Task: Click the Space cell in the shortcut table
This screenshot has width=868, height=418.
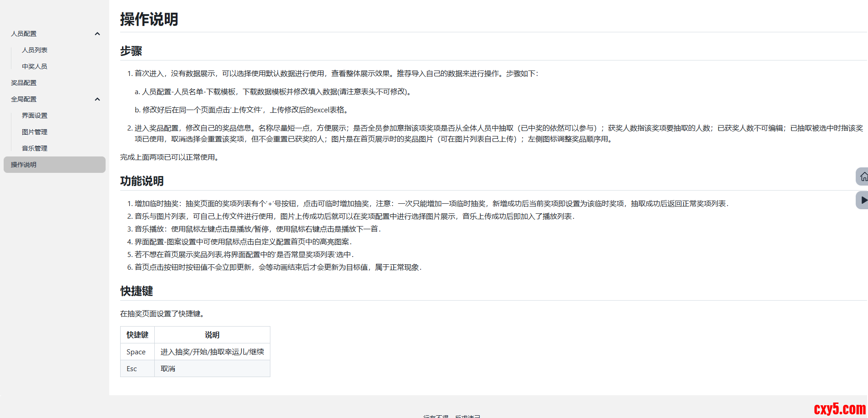Action: click(x=136, y=352)
